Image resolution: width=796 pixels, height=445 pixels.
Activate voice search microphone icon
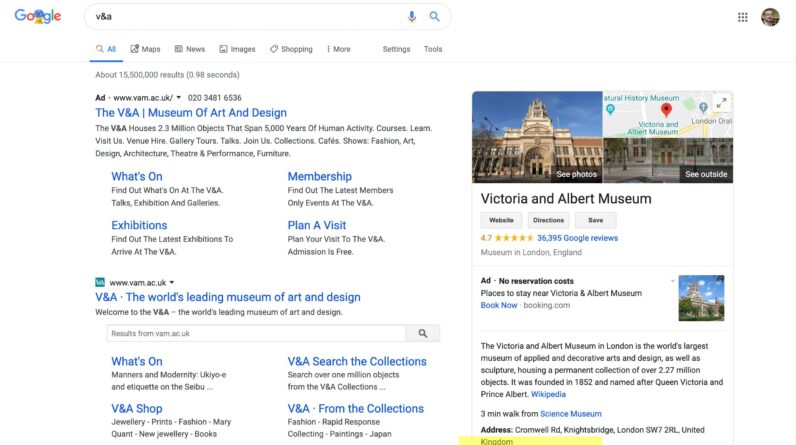point(412,16)
